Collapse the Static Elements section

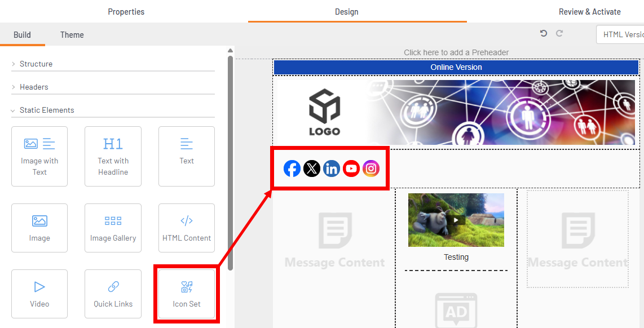(46, 110)
